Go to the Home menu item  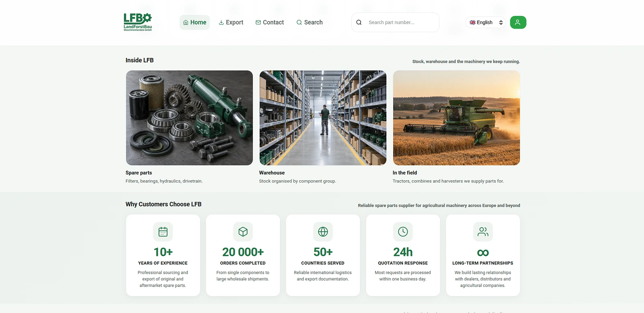pos(195,23)
